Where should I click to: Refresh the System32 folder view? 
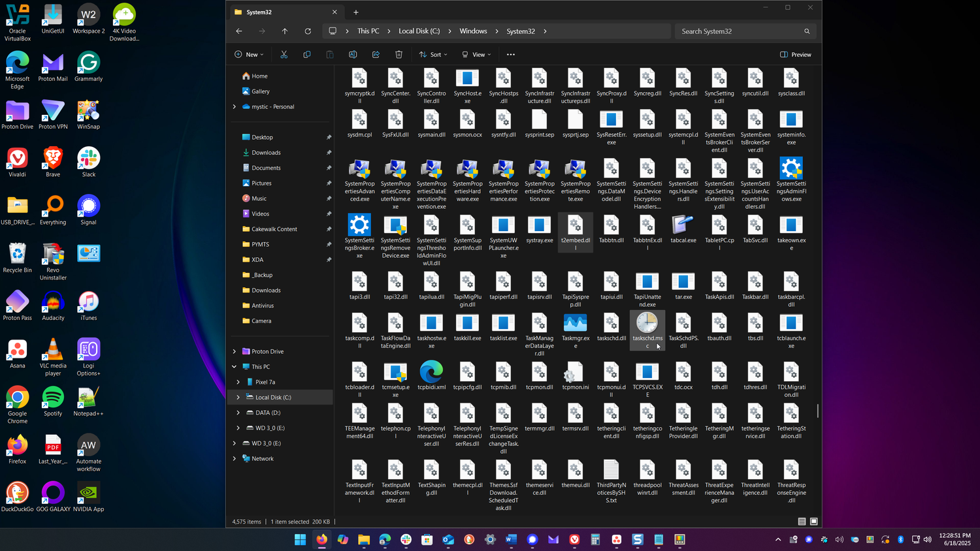point(308,31)
